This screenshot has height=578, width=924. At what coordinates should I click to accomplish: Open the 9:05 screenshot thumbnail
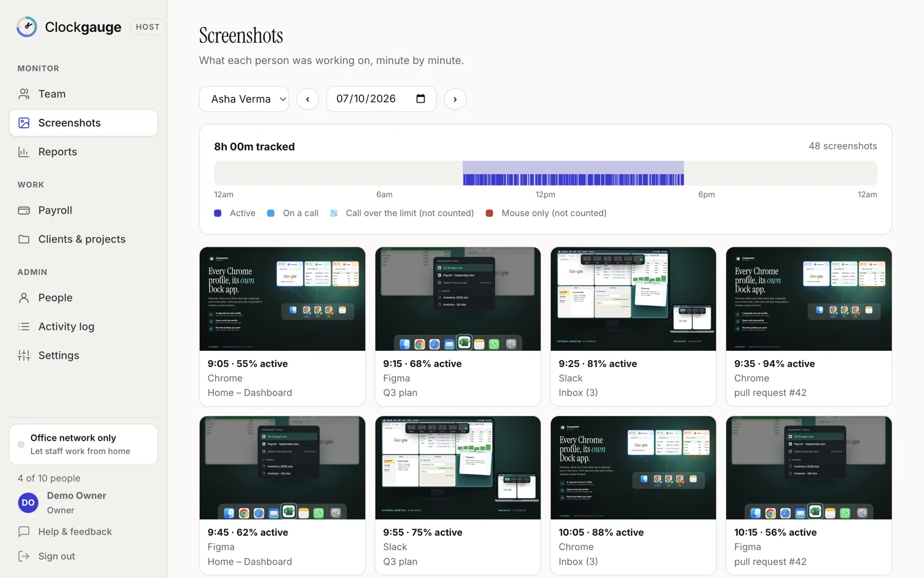click(x=282, y=299)
